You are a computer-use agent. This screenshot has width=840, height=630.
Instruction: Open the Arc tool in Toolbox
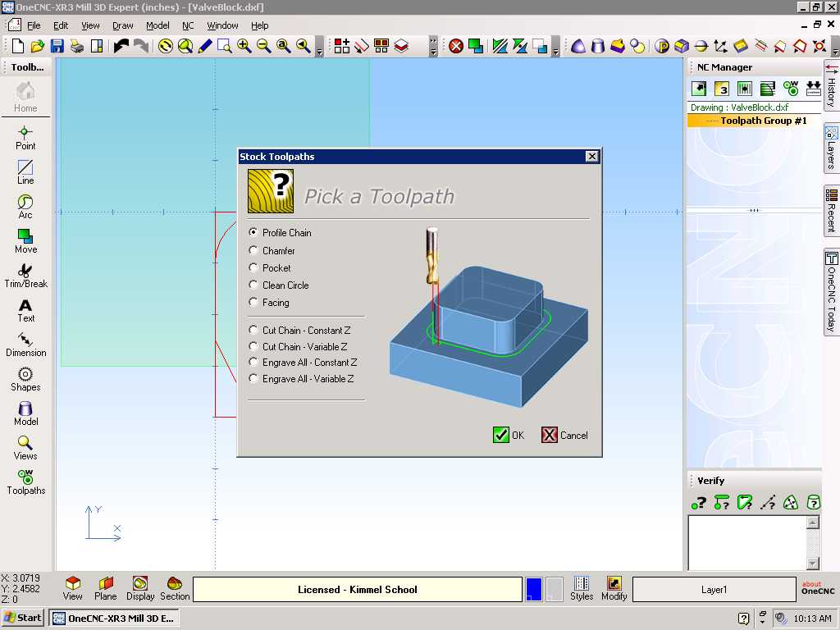[x=25, y=207]
